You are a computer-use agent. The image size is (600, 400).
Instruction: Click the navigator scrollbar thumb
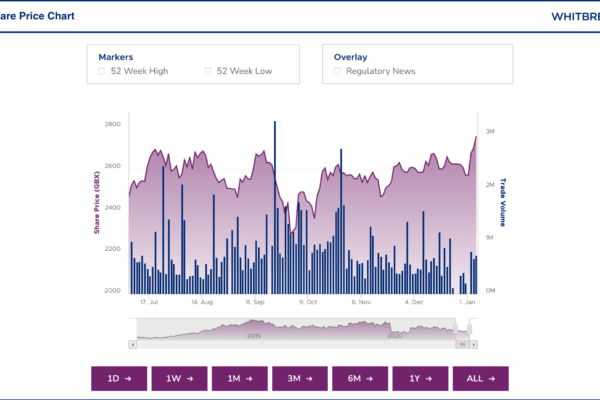click(x=461, y=344)
